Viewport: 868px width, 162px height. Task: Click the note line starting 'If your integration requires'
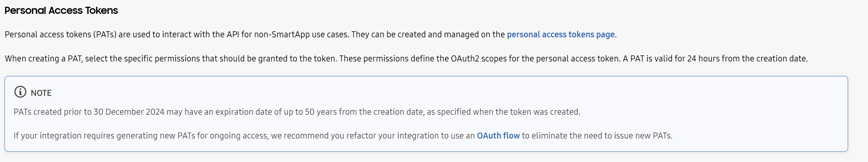pos(343,136)
